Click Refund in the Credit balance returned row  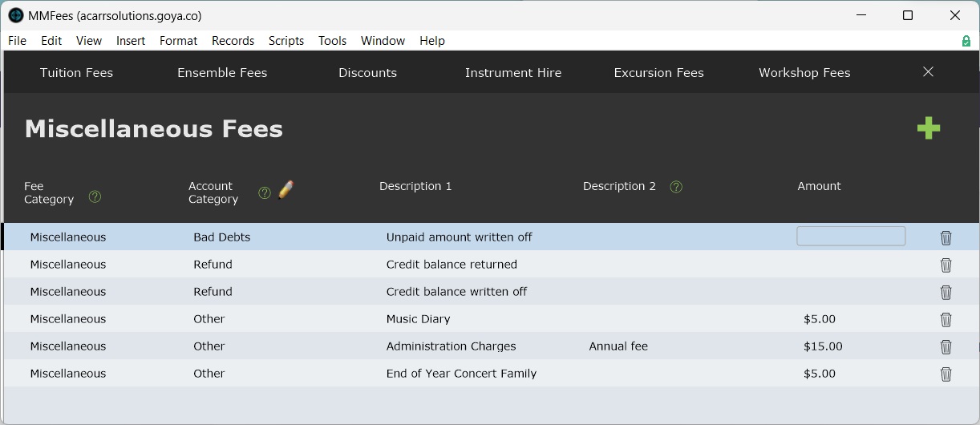[x=213, y=265]
